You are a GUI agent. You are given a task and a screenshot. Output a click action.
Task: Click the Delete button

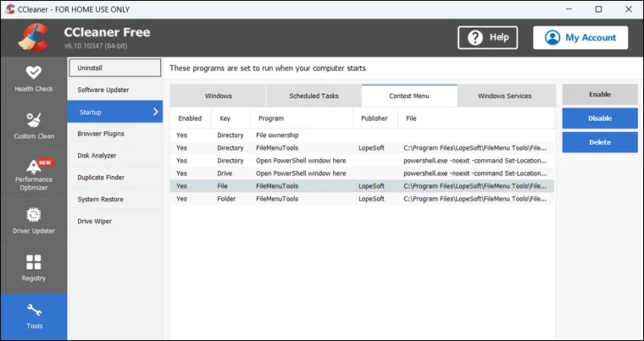pyautogui.click(x=600, y=142)
